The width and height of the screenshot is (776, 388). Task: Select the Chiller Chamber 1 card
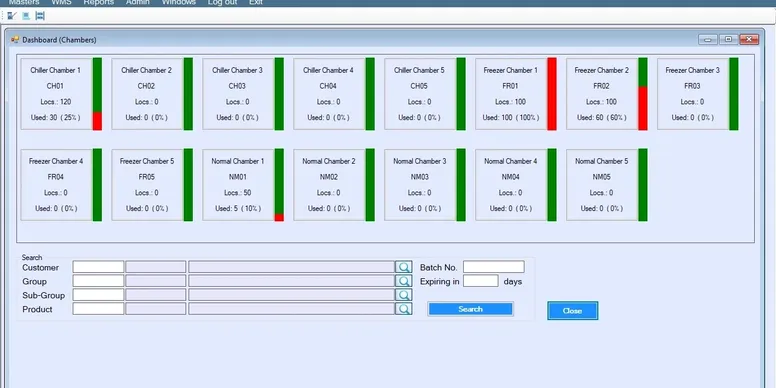pyautogui.click(x=56, y=94)
